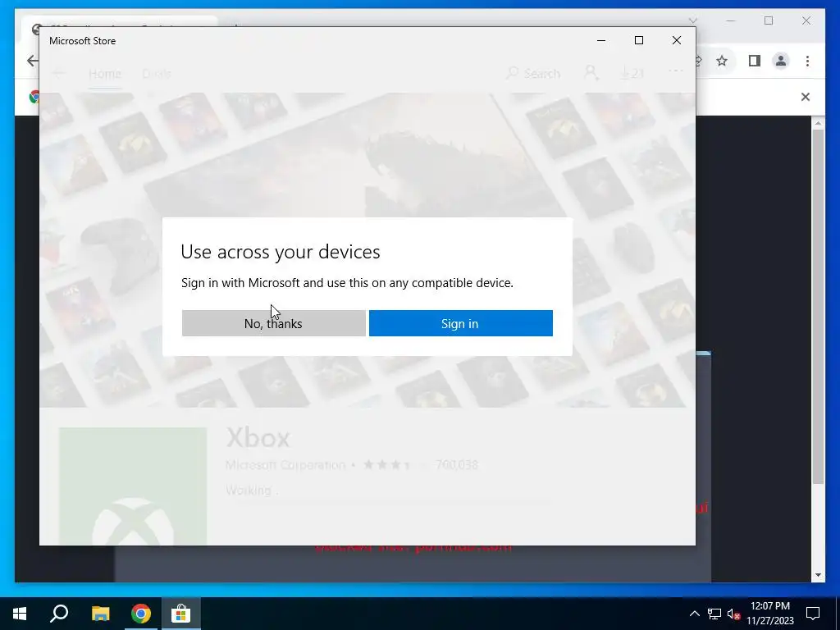Open the Home tab in Microsoft Store

[x=105, y=73]
